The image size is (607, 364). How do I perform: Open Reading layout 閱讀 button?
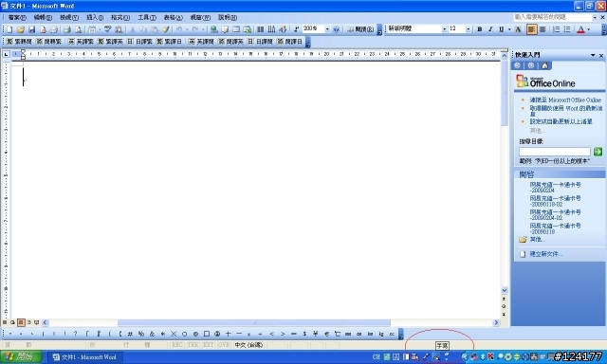tap(360, 29)
